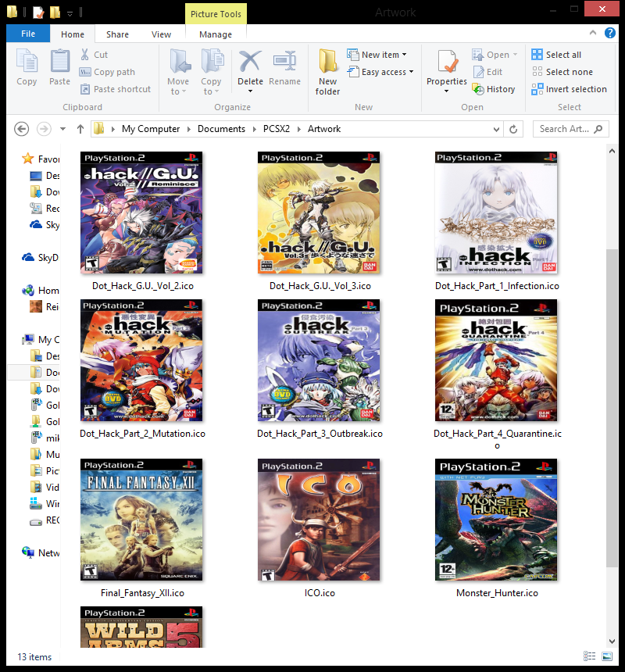Go back with the Back arrow
Screen dimensions: 625x672
(x=21, y=129)
